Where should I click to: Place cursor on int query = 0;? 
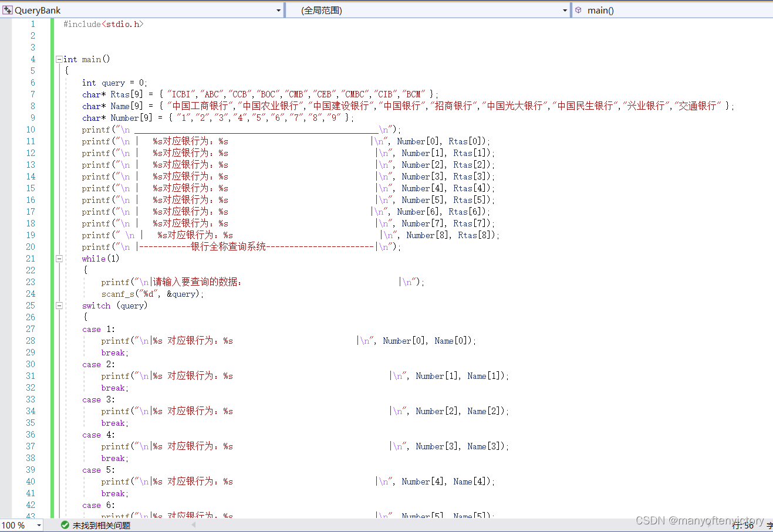(114, 83)
